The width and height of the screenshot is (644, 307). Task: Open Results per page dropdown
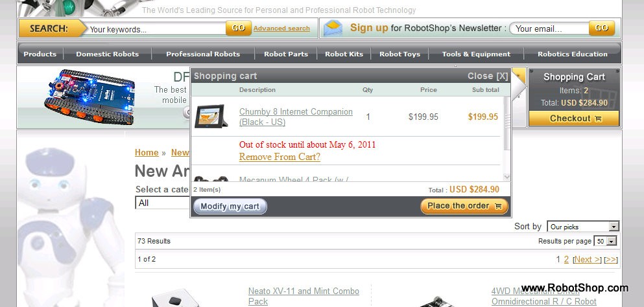[605, 242]
